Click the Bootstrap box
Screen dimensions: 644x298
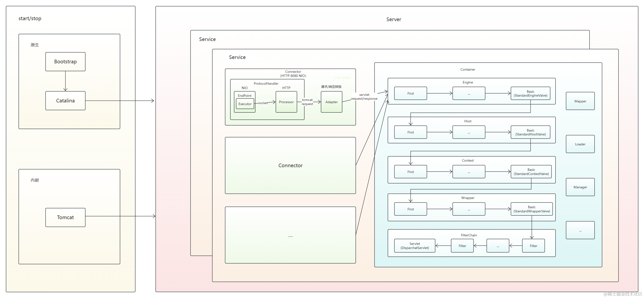pos(65,62)
